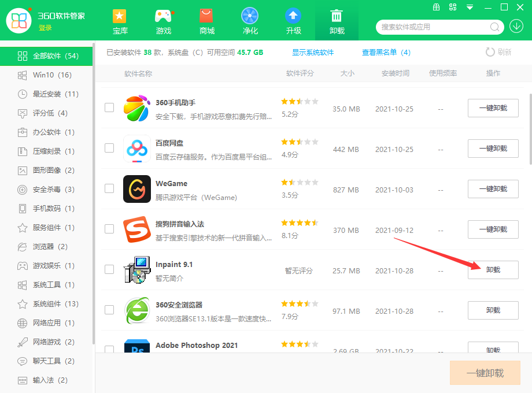532x393 pixels.
Task: Select 服务组件 (1) category
Action: [x=46, y=228]
